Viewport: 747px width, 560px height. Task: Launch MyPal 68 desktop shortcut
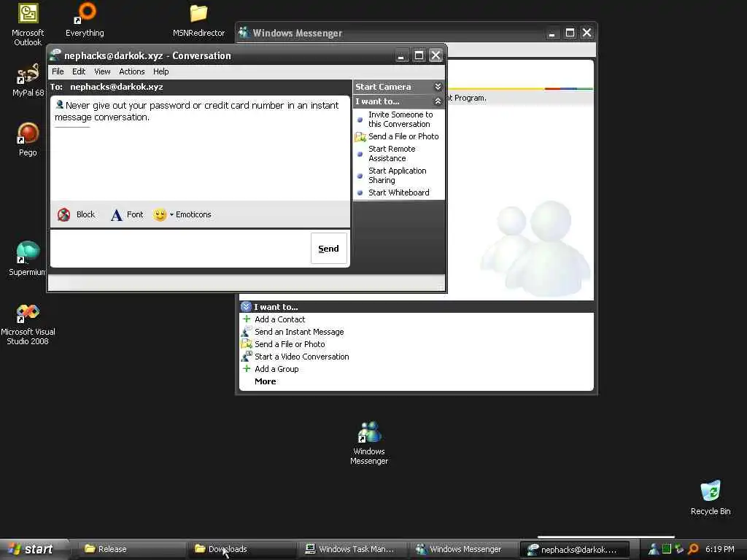tap(28, 80)
